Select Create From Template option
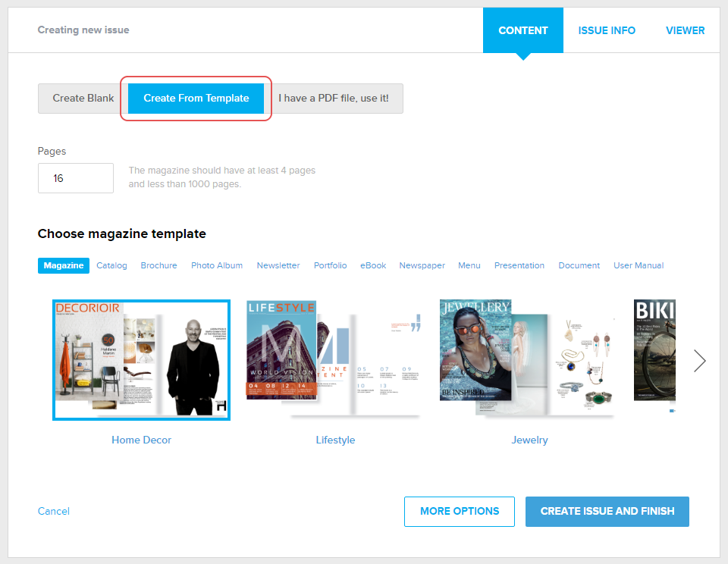728x564 pixels. (x=196, y=99)
